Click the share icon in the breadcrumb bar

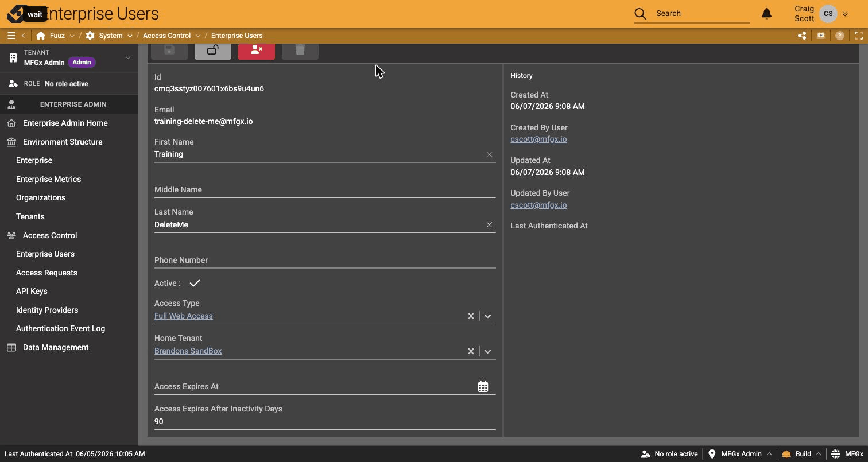802,36
